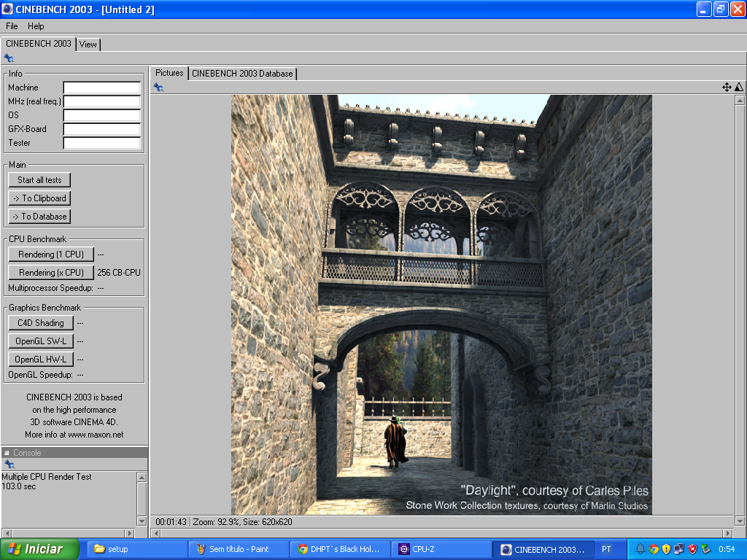Run Rendering (1 CPU) benchmark
The image size is (747, 560).
click(51, 254)
